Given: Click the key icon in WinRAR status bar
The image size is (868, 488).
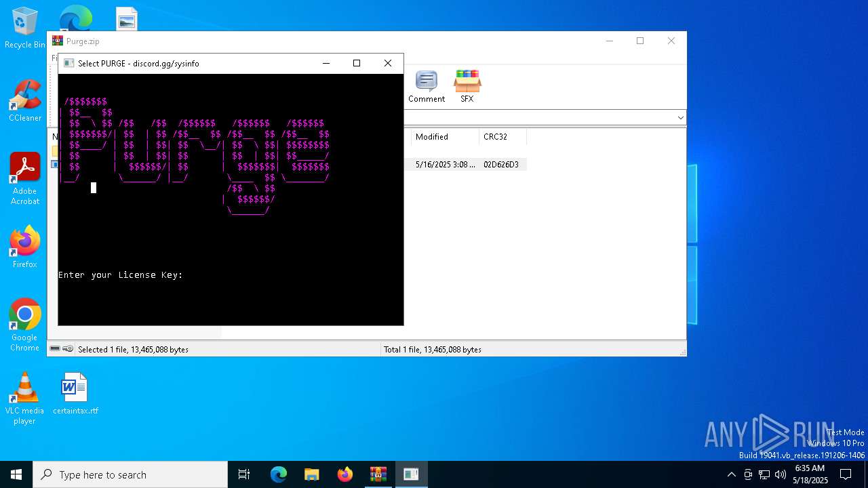Looking at the screenshot, I should click(68, 349).
